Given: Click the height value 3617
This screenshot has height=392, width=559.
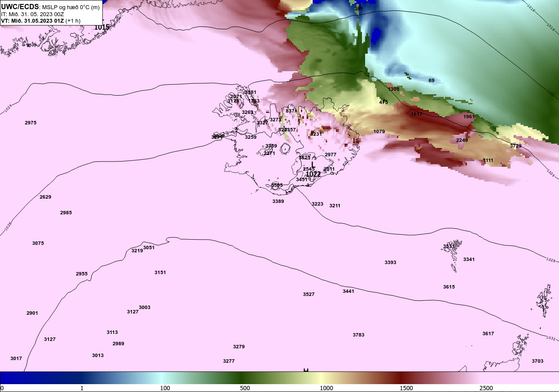Looking at the screenshot, I should point(488,334).
